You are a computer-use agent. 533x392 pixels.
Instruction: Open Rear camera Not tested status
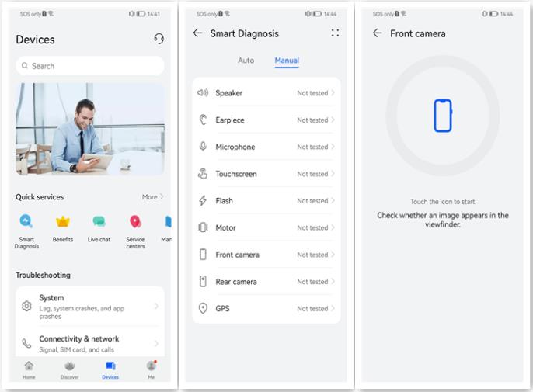tap(315, 281)
